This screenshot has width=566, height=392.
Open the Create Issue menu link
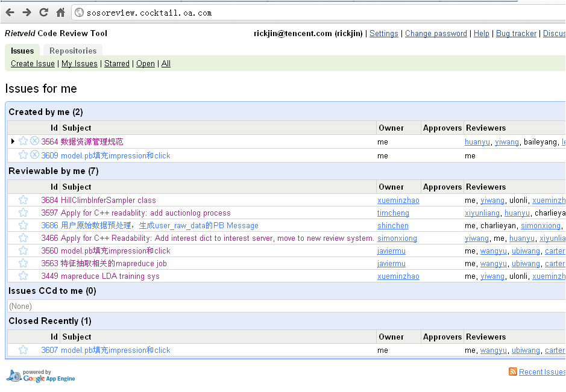tap(33, 63)
